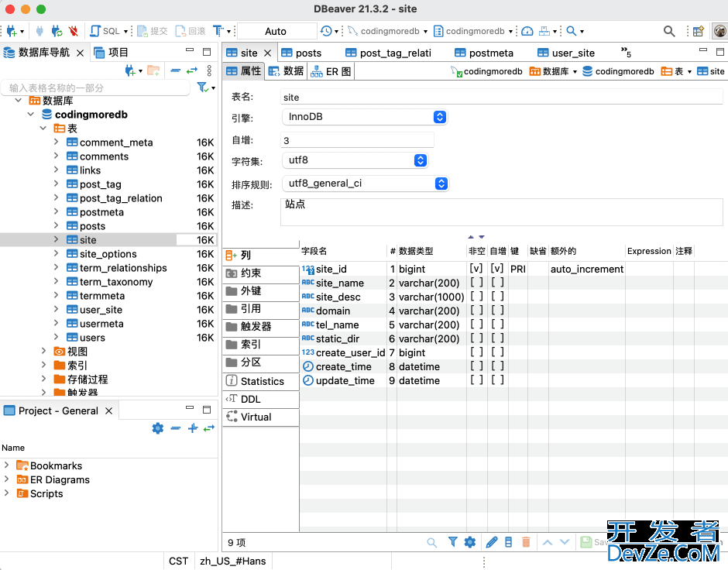Maximize the database navigator panel

207,52
